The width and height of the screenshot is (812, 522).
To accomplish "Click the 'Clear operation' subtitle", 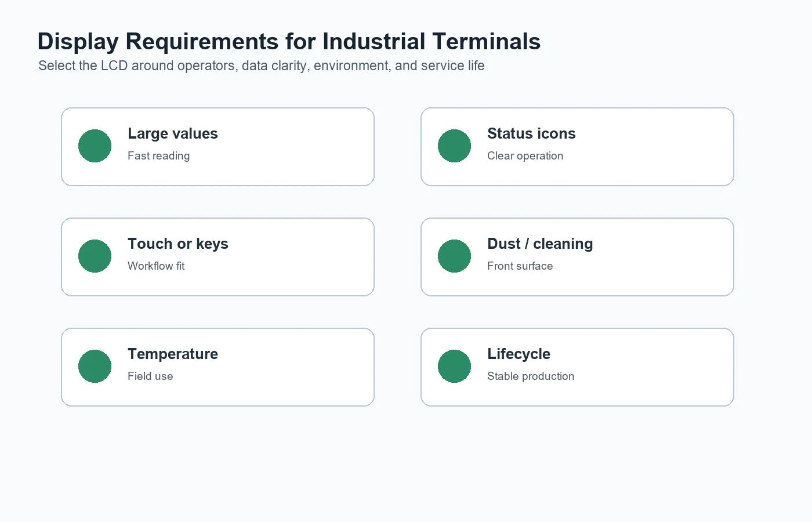I will pos(525,155).
